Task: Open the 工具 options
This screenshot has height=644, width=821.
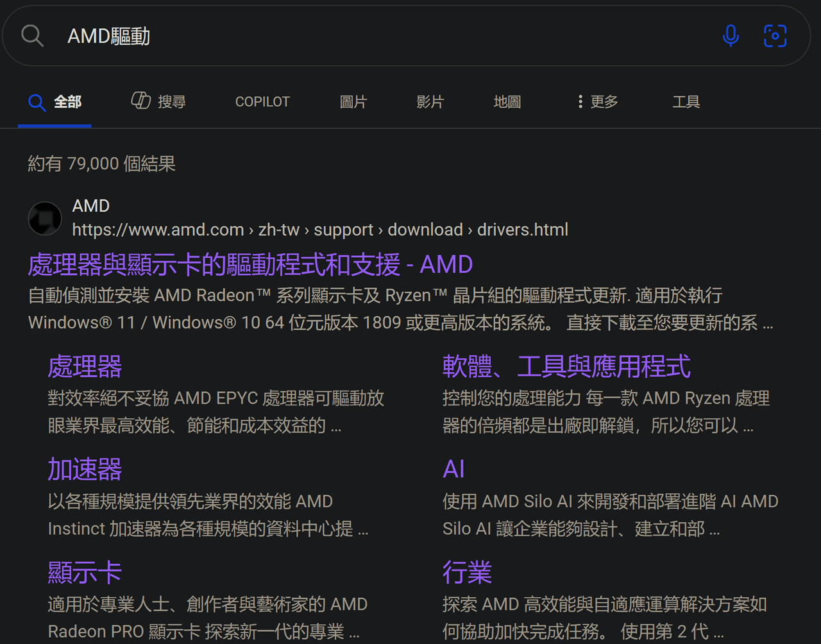Action: pyautogui.click(x=686, y=102)
